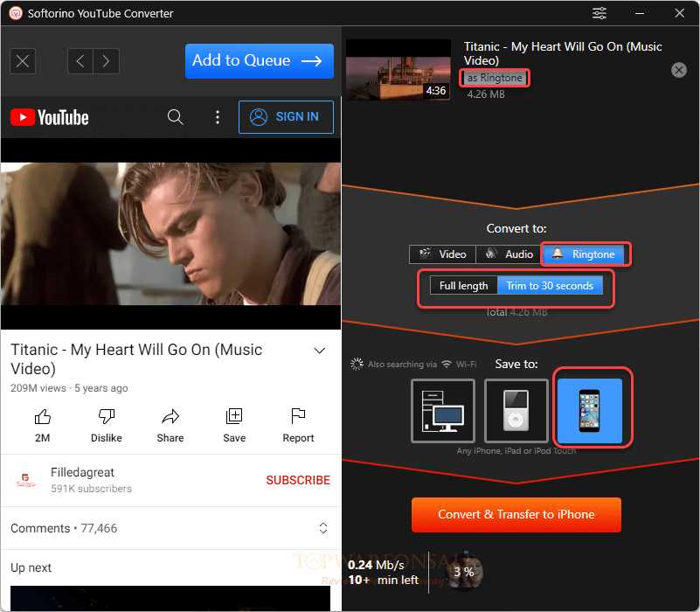Open queued Titanic video thumbnail
The image size is (700, 612).
tap(399, 70)
